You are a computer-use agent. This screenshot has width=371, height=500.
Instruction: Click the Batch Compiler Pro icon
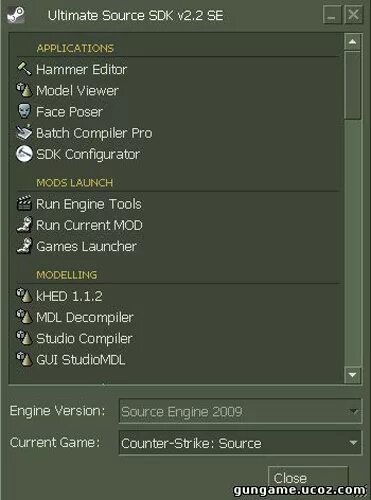point(24,132)
